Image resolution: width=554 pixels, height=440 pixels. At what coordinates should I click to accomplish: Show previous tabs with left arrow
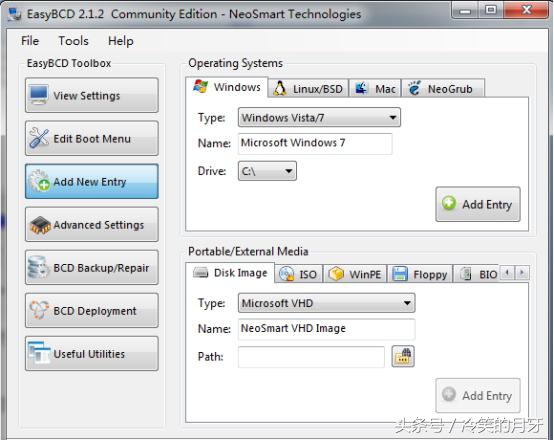click(508, 272)
